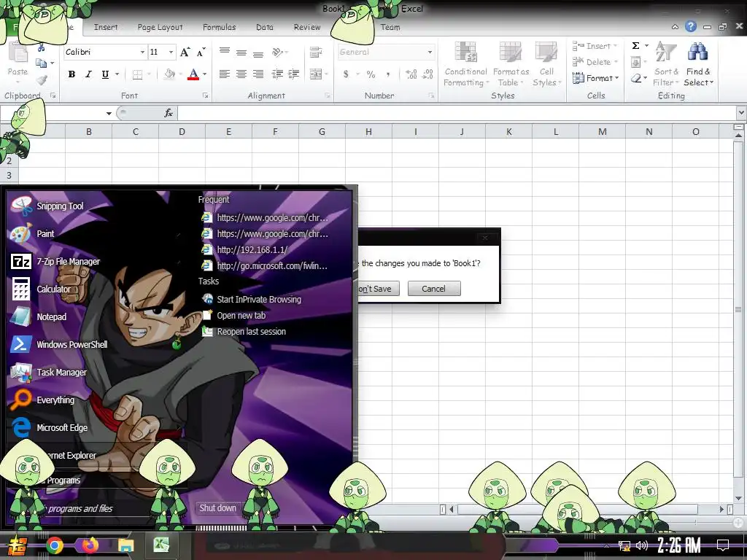747x560 pixels.
Task: Click Align Text Right icon
Action: 258,74
